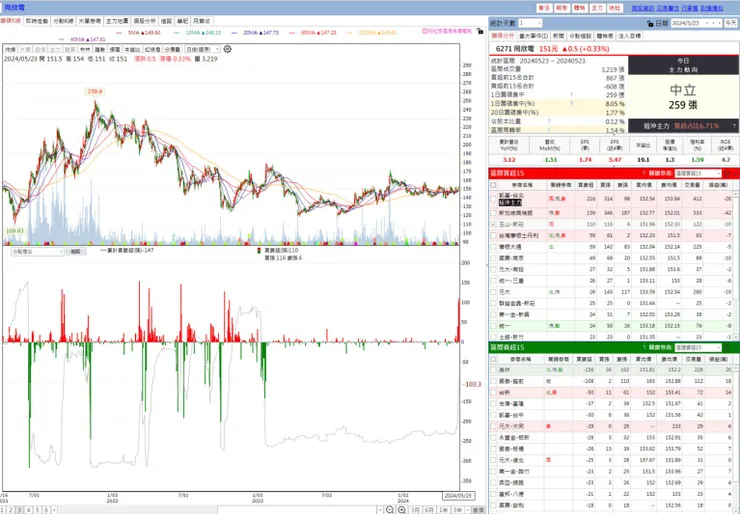Screen dimensions: 740x514
Task: Open 關鍵券商 dropdown in green header
Action: point(698,348)
